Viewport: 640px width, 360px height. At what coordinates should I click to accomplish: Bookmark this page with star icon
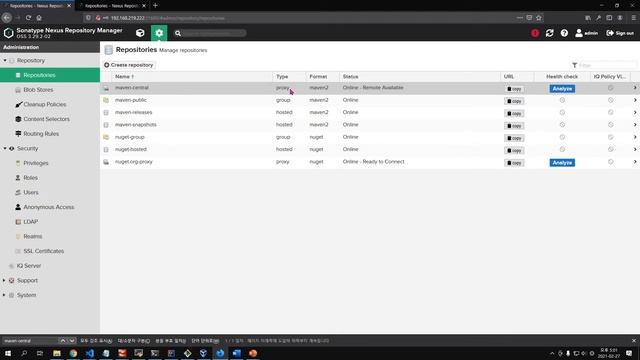(x=539, y=18)
